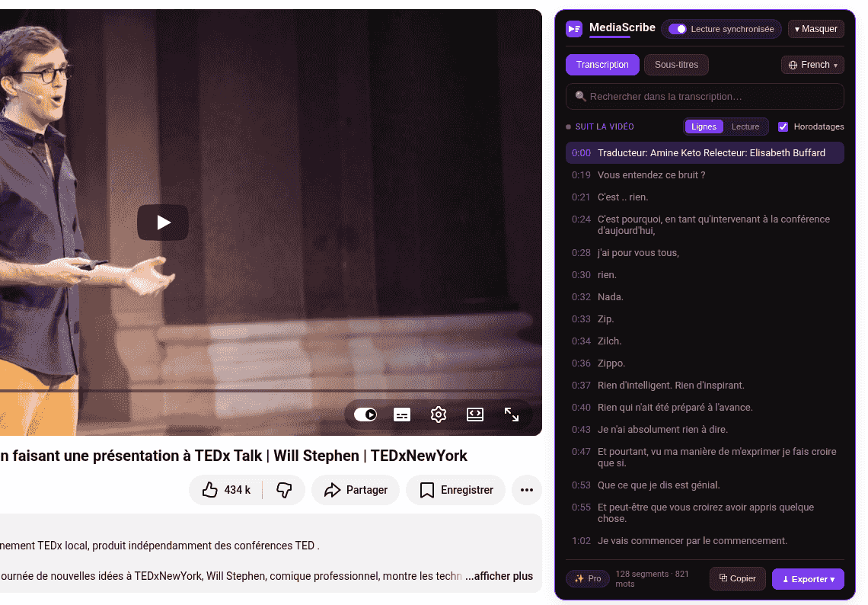Screen dimensions: 868x605
Task: Hide panel with Masquer button
Action: [816, 29]
